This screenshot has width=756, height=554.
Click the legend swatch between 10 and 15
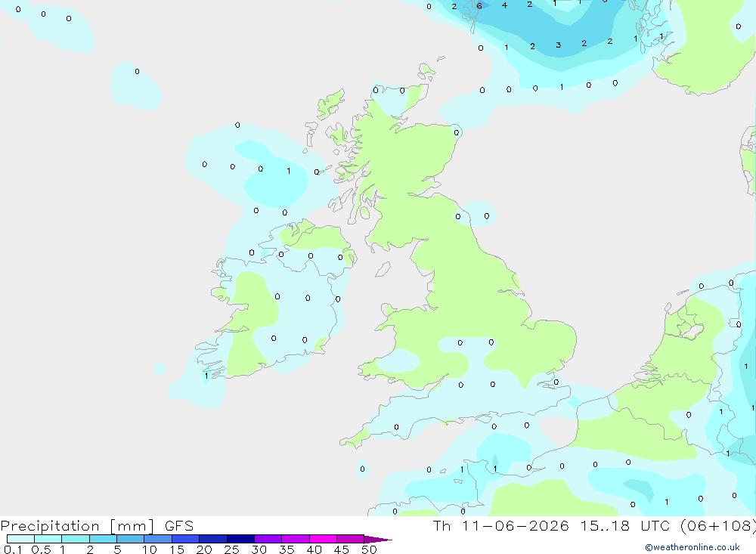[x=158, y=539]
